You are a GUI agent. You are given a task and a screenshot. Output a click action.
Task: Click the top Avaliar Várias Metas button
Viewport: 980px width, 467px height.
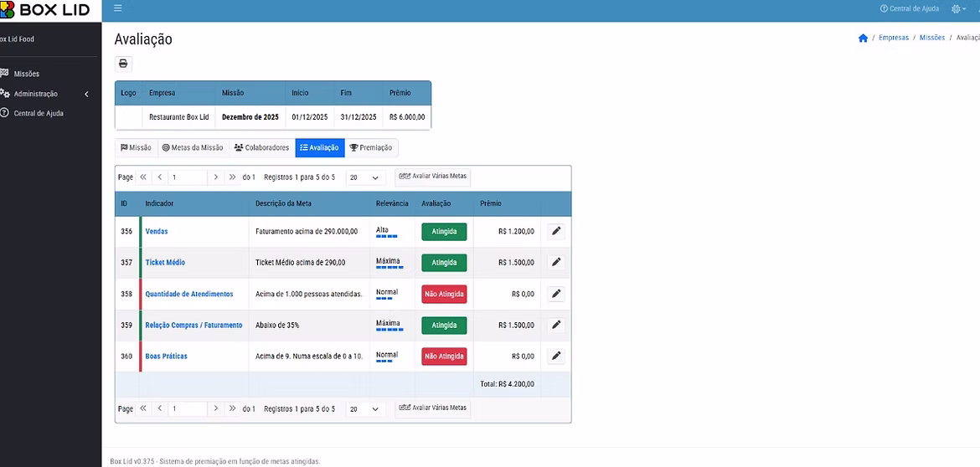point(432,177)
